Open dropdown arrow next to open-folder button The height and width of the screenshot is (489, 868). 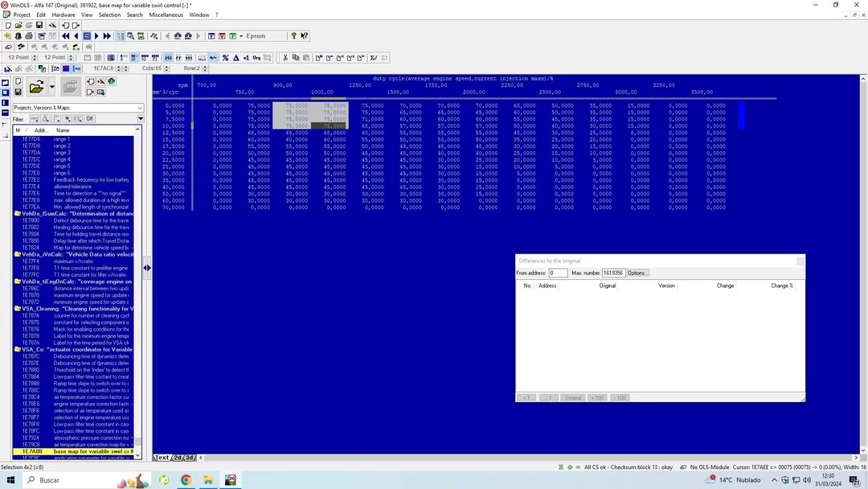[52, 87]
